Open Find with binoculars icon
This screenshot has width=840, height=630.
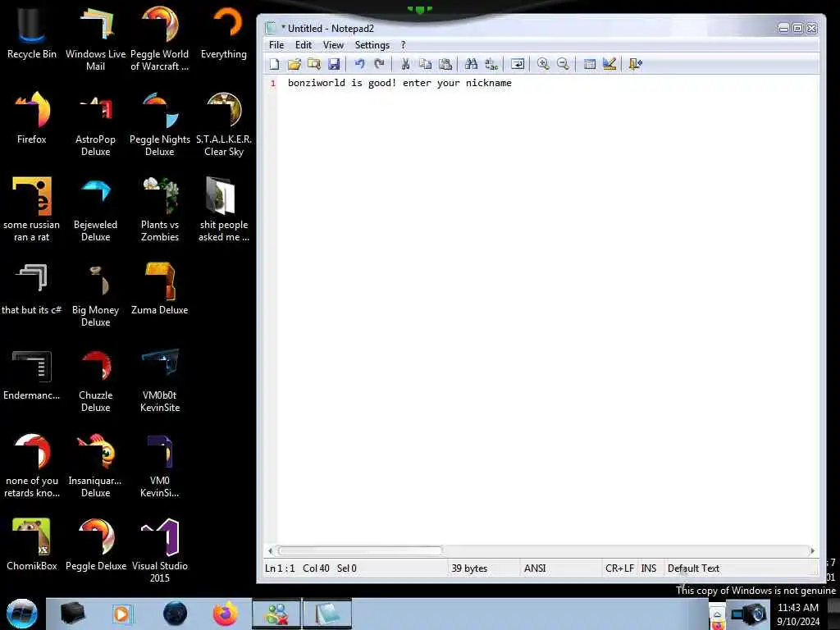pyautogui.click(x=471, y=64)
